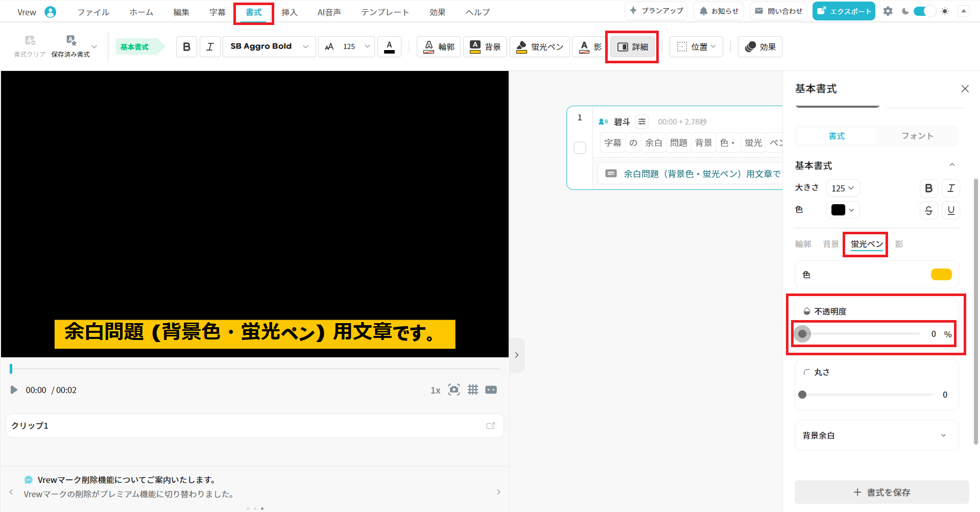Toggle italic in the toolbar
The width and height of the screenshot is (980, 512).
[210, 46]
